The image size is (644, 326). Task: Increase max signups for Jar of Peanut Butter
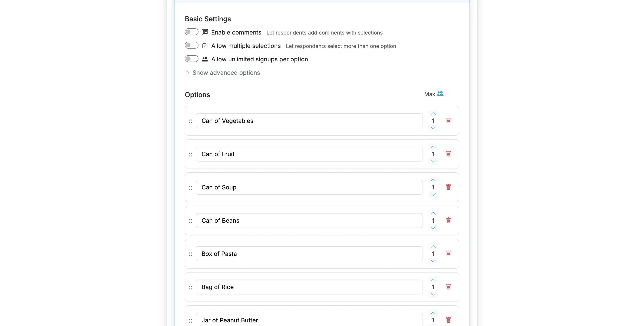(x=433, y=313)
